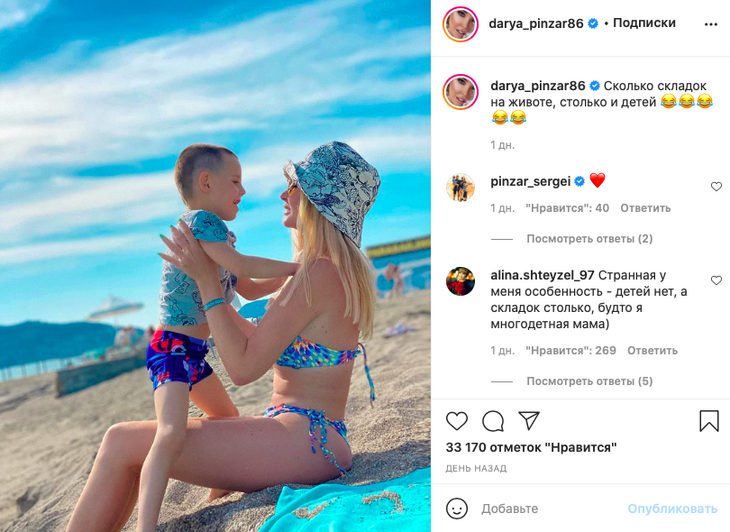Open the emoji picker smiley icon
This screenshot has width=730, height=532.
(456, 509)
